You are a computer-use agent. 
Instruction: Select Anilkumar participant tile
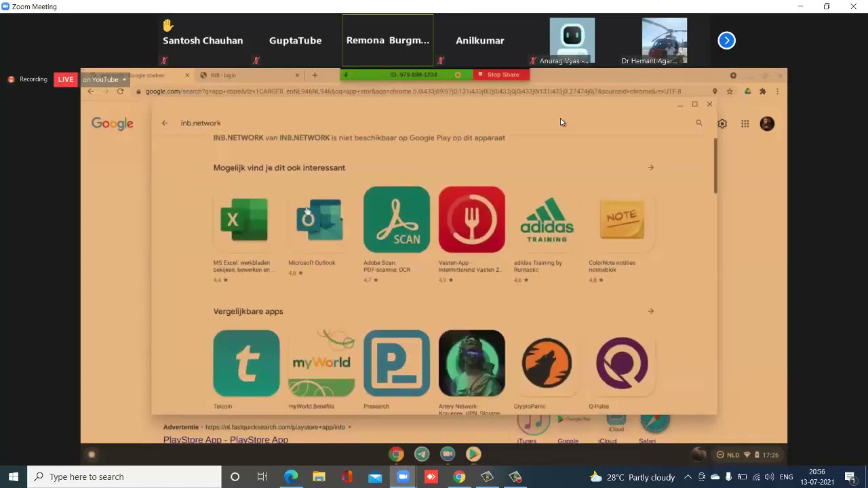(480, 41)
